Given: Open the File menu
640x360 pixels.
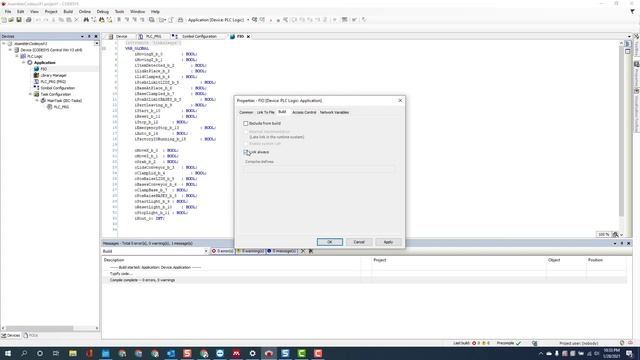Looking at the screenshot, I should pyautogui.click(x=8, y=11).
